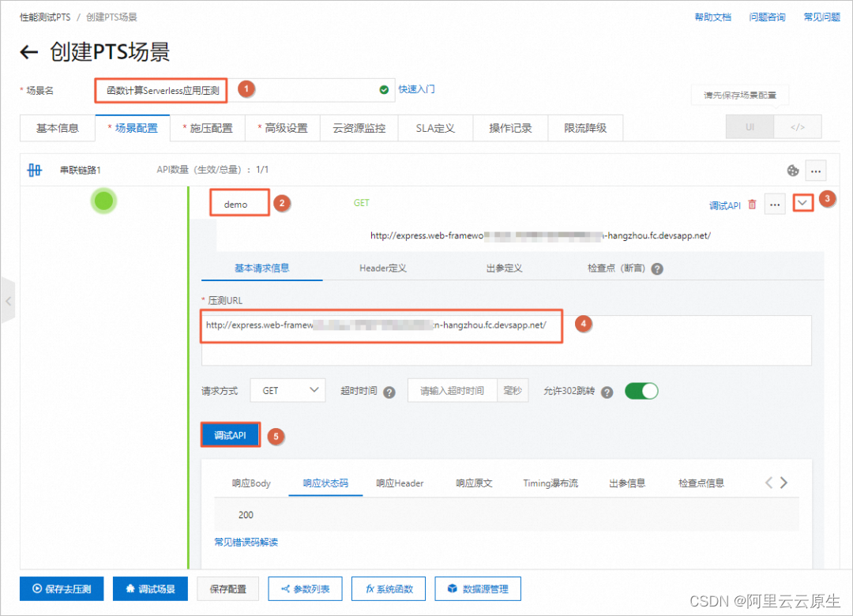
Task: Disable the 允许302跳转 switch
Action: point(641,390)
